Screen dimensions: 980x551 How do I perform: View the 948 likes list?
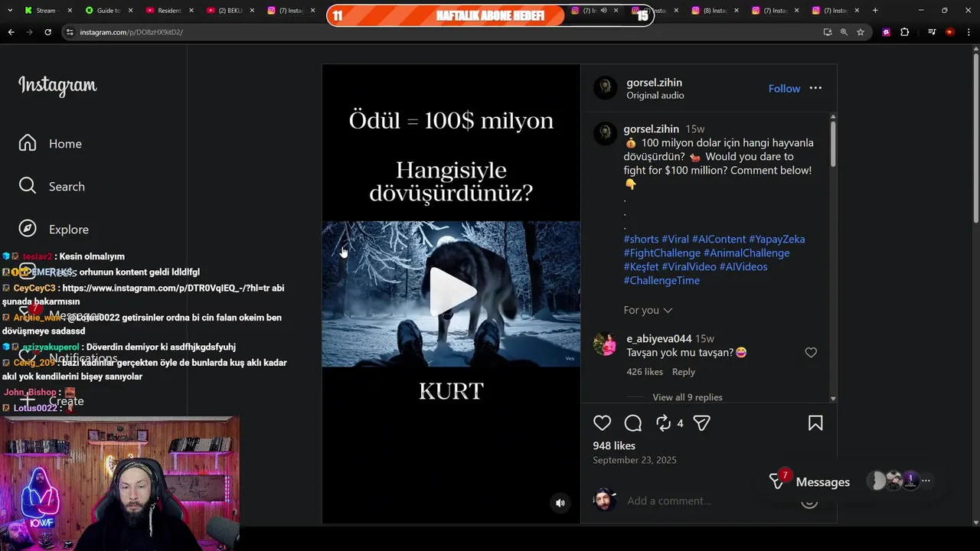(x=614, y=446)
